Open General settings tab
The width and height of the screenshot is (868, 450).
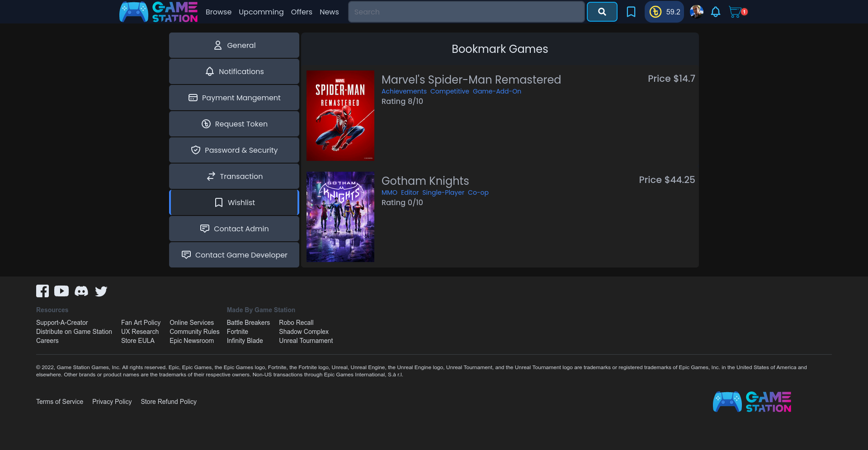click(x=234, y=45)
